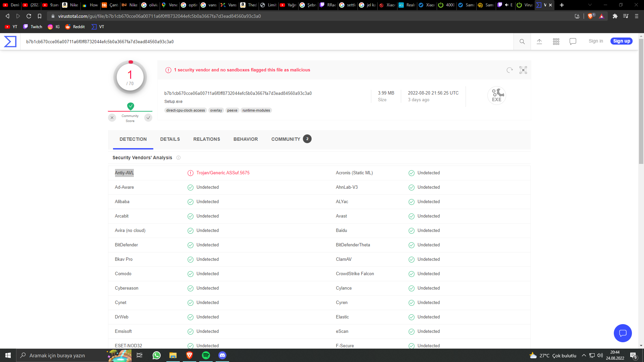Open Brave hamburger menu
Screen dimensions: 644x362
[637, 16]
